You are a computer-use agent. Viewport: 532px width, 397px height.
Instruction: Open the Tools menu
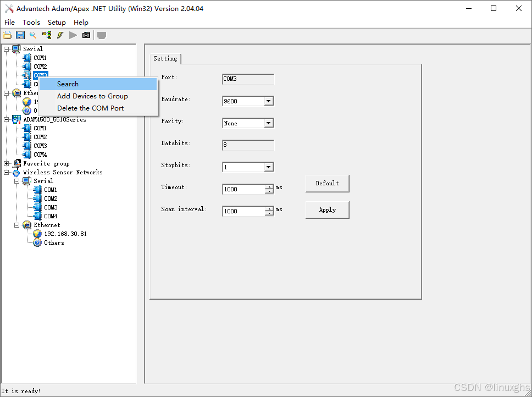click(31, 23)
